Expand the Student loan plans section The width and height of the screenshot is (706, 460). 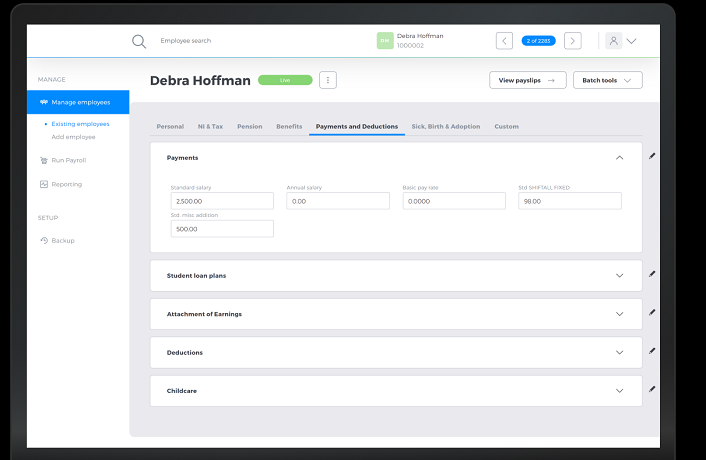[x=619, y=275]
